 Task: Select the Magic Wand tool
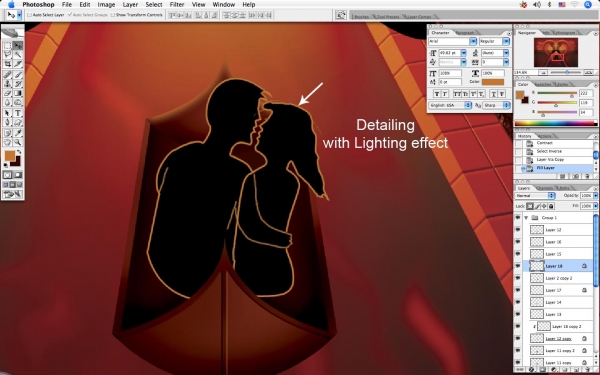[x=18, y=55]
